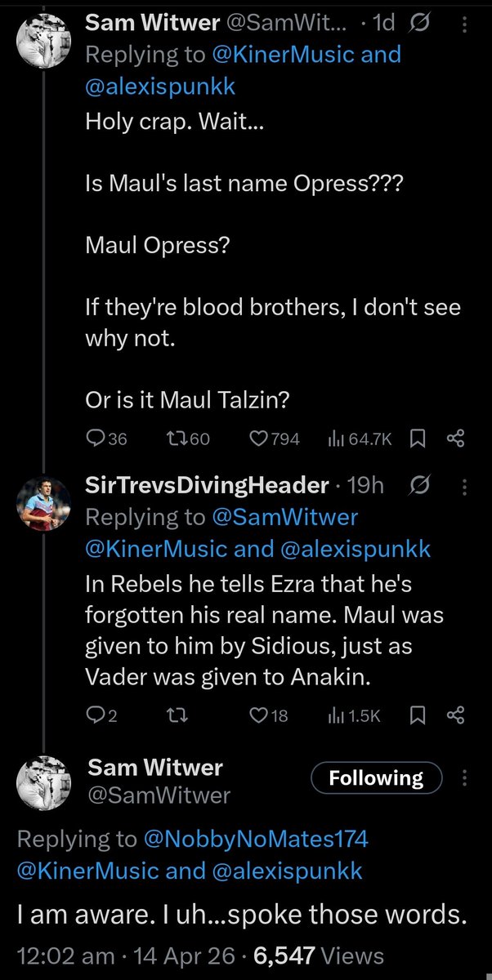This screenshot has height=980, width=492.
Task: View analytics showing 64.7K views
Action: [335, 439]
